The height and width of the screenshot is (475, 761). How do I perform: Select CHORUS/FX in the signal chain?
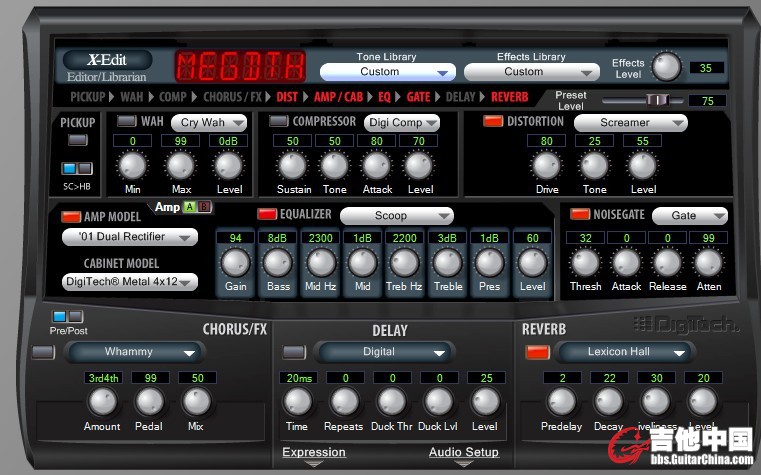(232, 97)
